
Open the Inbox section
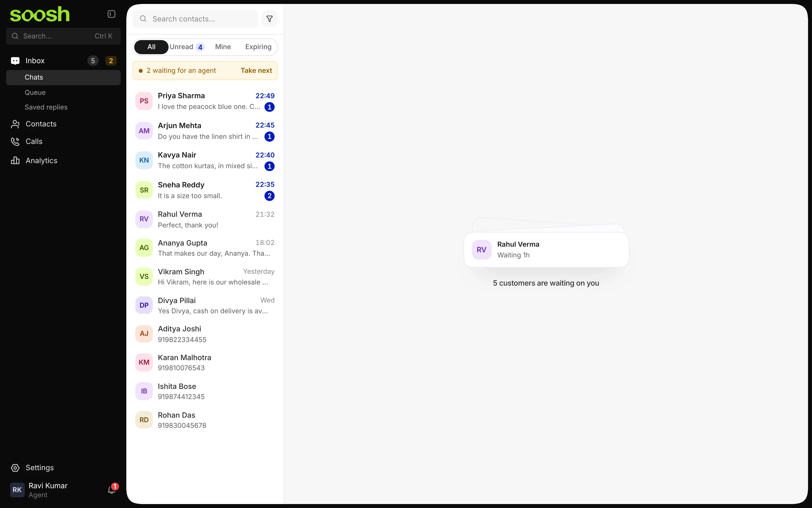63,61
